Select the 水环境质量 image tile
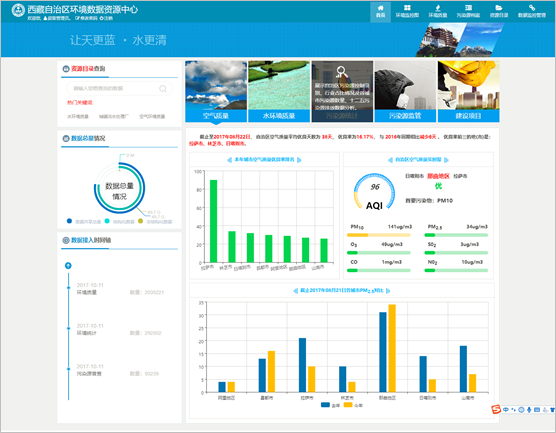 pos(279,91)
